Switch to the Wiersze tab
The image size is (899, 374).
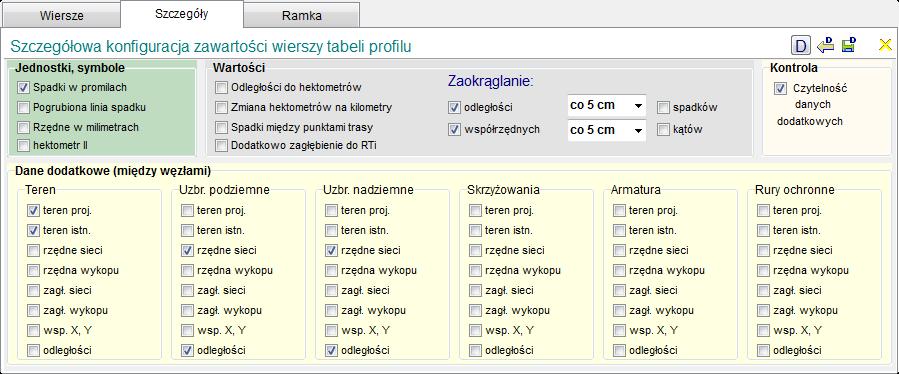click(61, 15)
